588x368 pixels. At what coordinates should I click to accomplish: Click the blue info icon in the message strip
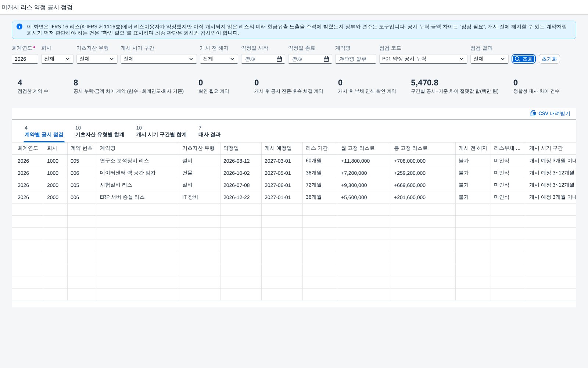coord(19,26)
